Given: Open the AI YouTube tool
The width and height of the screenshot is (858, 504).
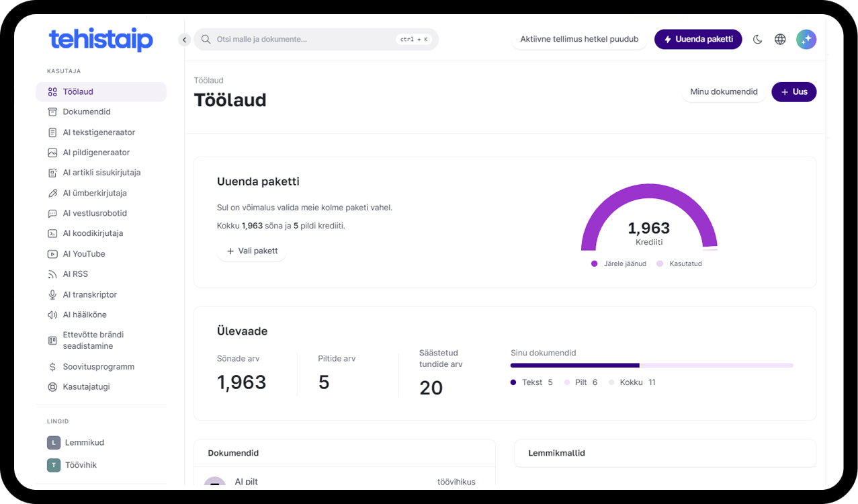Looking at the screenshot, I should [x=83, y=253].
